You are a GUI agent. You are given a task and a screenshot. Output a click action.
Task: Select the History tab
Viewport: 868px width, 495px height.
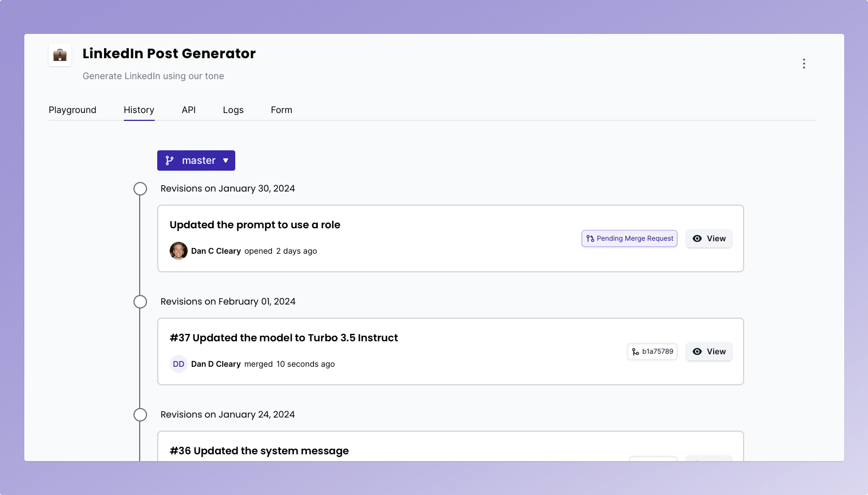pos(139,110)
